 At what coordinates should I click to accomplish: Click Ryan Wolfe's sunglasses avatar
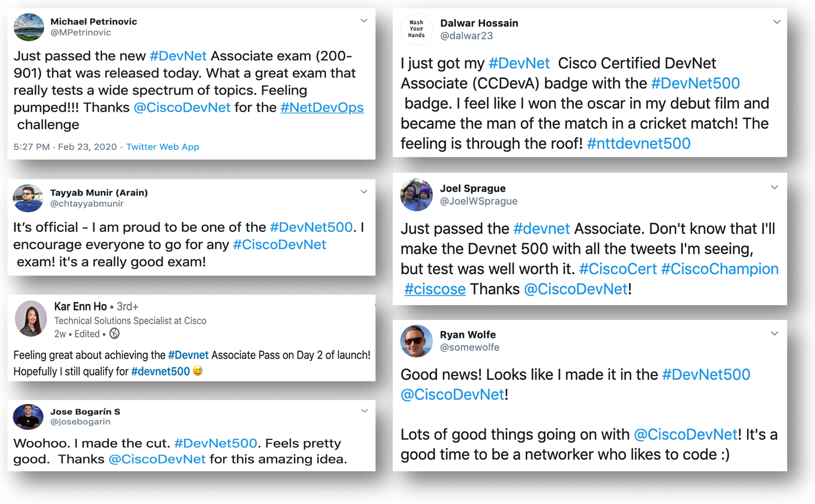[x=416, y=341]
